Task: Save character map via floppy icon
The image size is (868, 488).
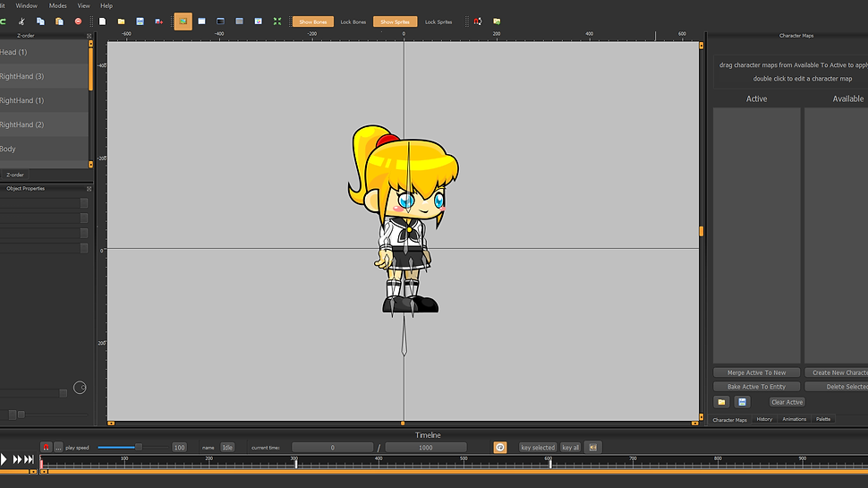Action: [x=743, y=402]
